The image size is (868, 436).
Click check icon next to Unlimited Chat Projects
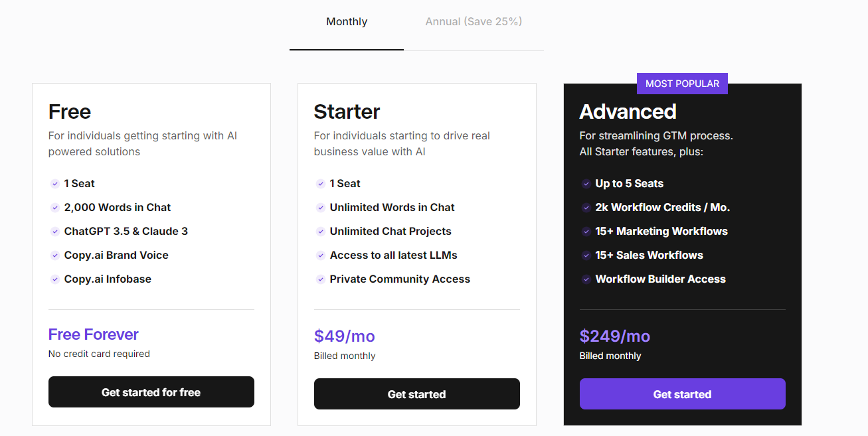321,232
